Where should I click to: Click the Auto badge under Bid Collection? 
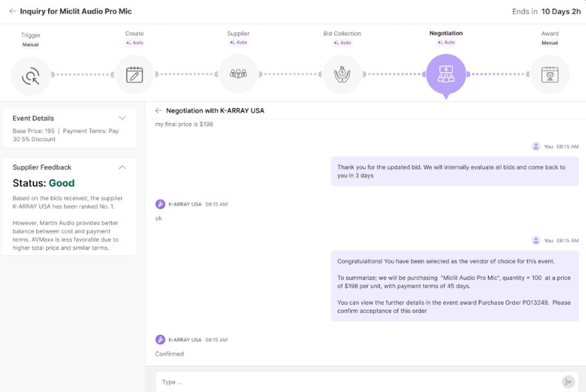point(342,43)
